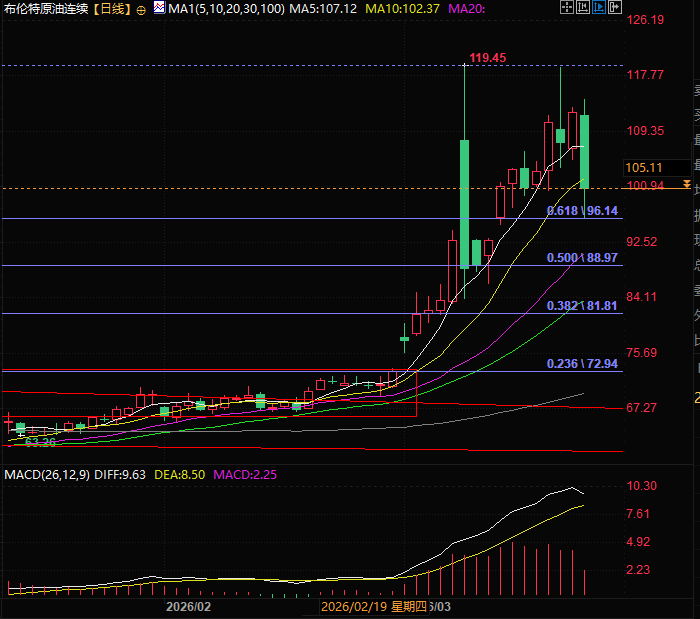The width and height of the screenshot is (700, 619).
Task: Click the jump-to-start axis icon
Action: click(583, 8)
